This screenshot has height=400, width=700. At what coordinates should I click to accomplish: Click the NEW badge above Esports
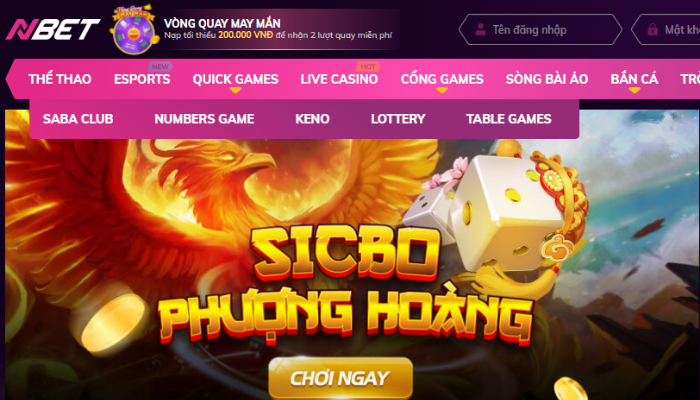(160, 67)
